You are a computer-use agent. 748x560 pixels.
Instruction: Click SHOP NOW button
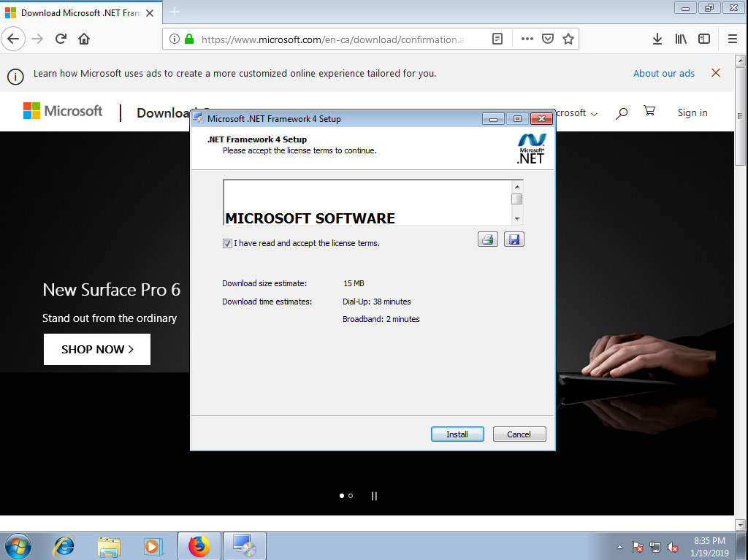(x=97, y=349)
